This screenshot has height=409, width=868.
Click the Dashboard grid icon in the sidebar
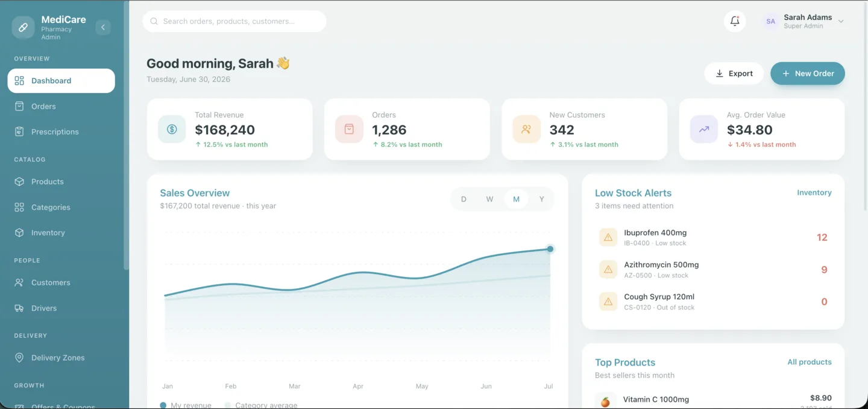19,81
